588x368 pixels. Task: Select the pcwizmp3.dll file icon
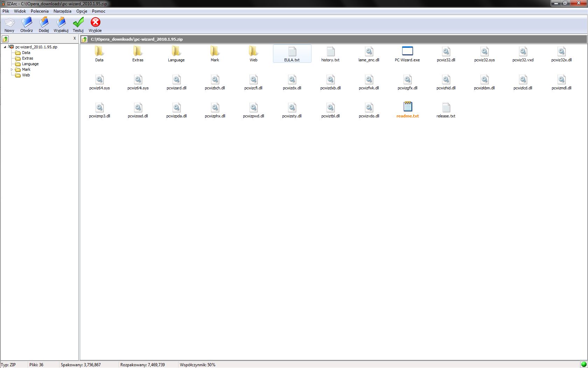(x=99, y=107)
